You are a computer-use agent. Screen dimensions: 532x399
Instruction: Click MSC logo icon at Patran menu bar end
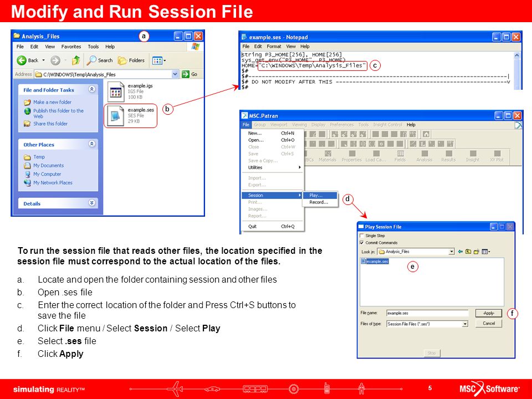click(x=518, y=125)
